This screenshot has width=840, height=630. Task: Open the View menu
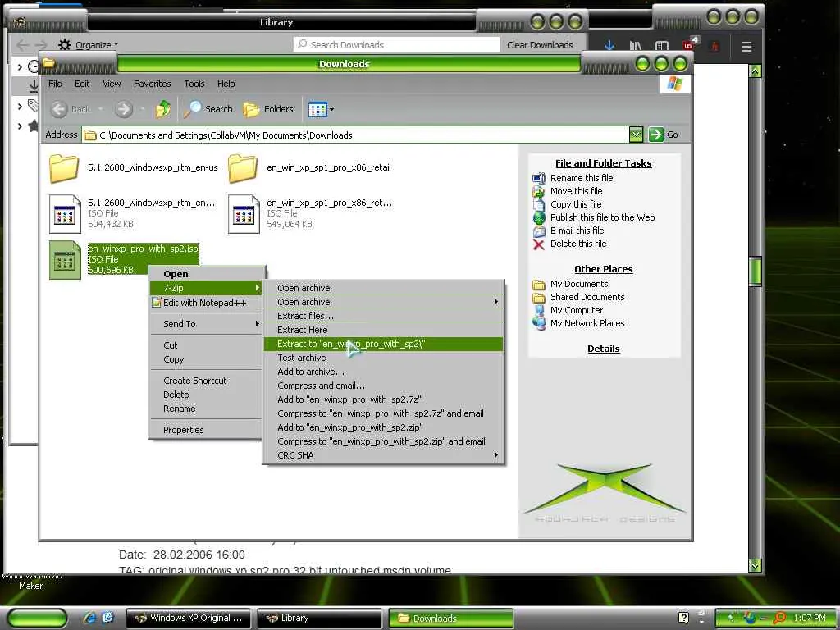tap(112, 84)
